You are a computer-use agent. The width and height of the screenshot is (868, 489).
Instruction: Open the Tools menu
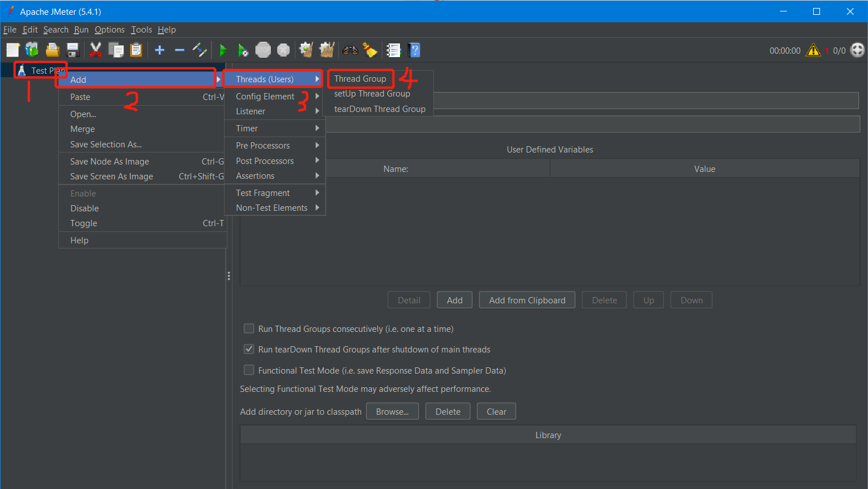(x=141, y=30)
